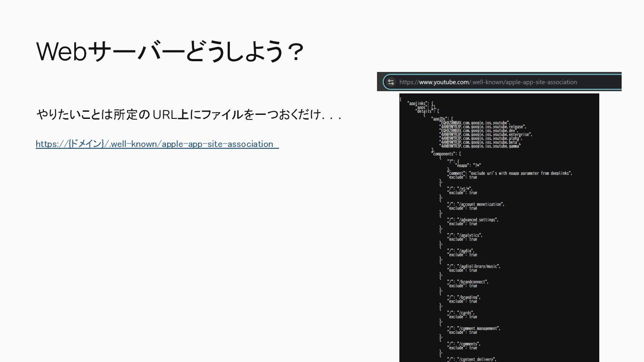Click the body text starting 'やりたいことは所定の'
Screen dimensions: 644x362
pyautogui.click(x=189, y=115)
